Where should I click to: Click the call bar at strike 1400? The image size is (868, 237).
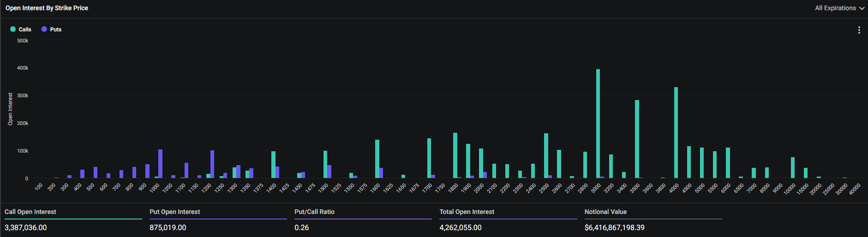[273, 165]
